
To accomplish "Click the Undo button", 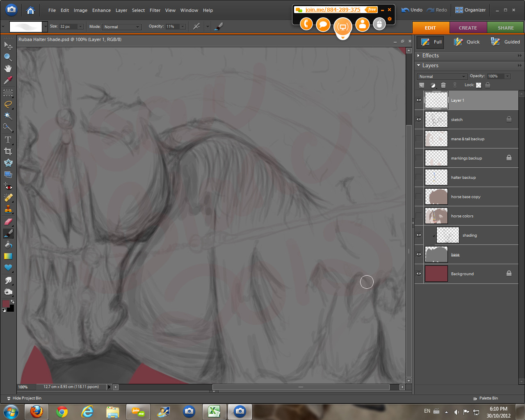I will tap(412, 10).
